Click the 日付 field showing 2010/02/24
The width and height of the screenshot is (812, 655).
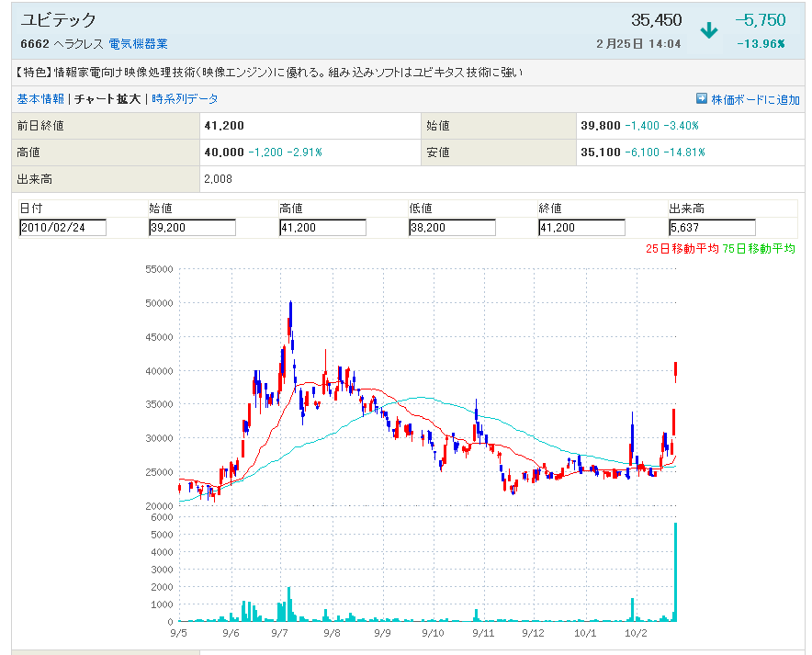(x=63, y=228)
